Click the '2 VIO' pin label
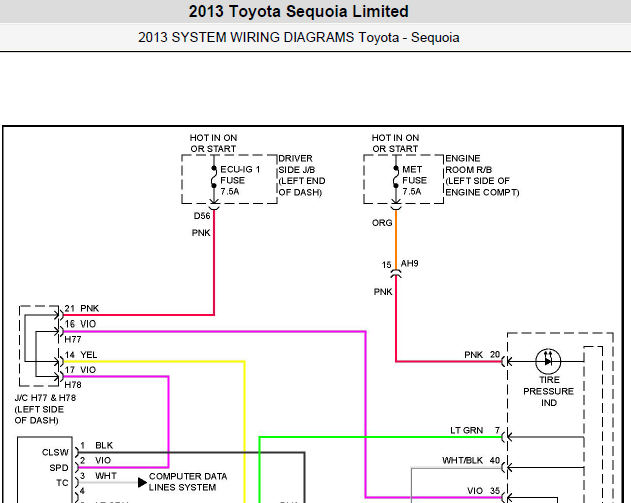 [95, 461]
